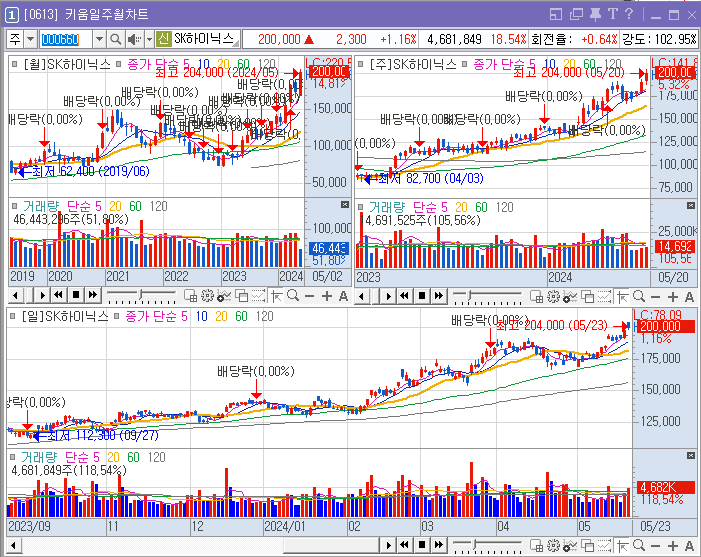This screenshot has width=701, height=557.
Task: Toggle the square marker before [일]SK하이닉스
Action: [x=12, y=316]
